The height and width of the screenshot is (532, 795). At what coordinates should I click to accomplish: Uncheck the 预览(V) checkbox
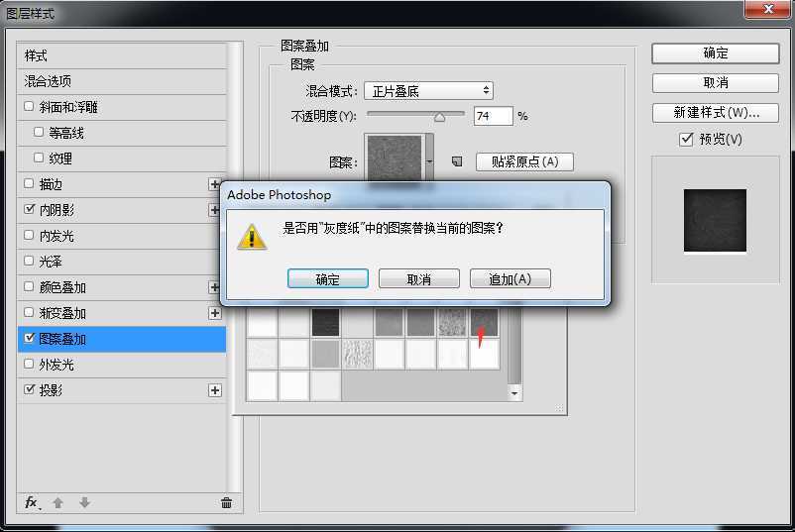686,140
